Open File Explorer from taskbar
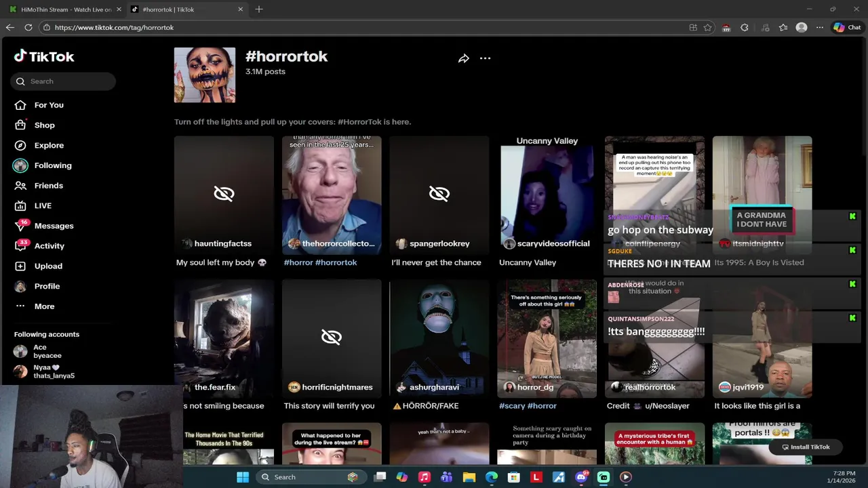Image resolution: width=868 pixels, height=488 pixels. point(469,477)
